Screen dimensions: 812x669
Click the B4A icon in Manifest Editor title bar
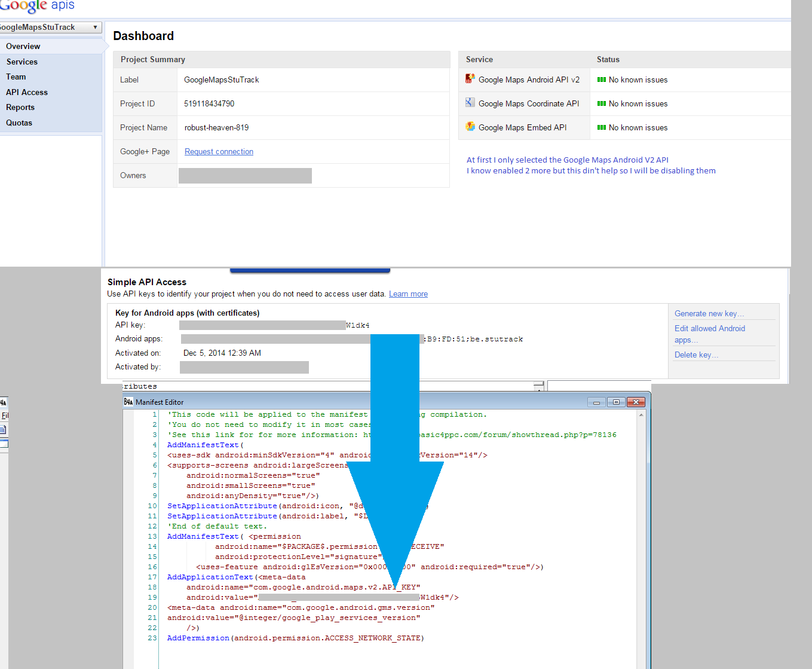tap(128, 402)
